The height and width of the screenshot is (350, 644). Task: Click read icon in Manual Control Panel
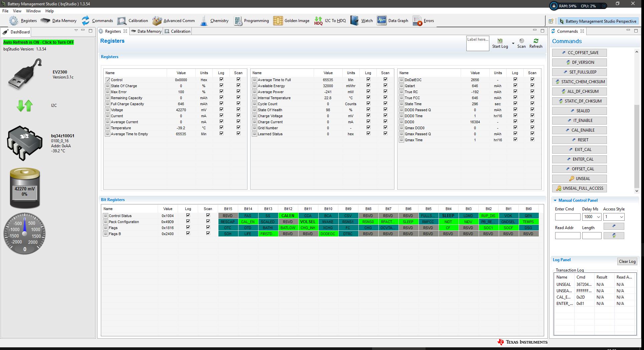click(614, 236)
